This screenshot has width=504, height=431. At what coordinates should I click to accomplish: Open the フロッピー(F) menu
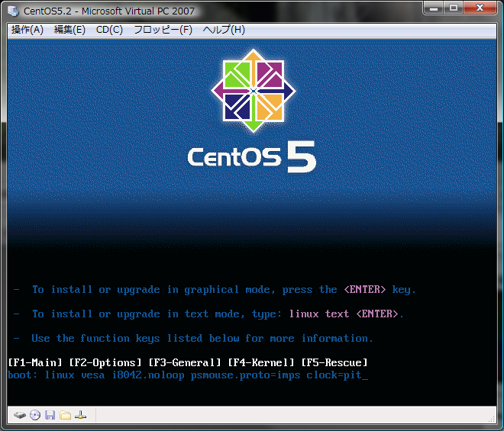[x=163, y=30]
